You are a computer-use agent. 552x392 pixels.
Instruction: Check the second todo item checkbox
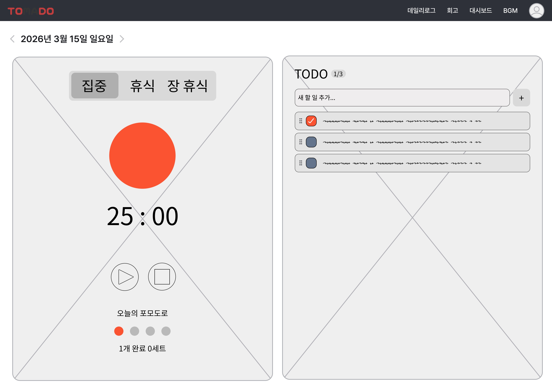click(311, 142)
